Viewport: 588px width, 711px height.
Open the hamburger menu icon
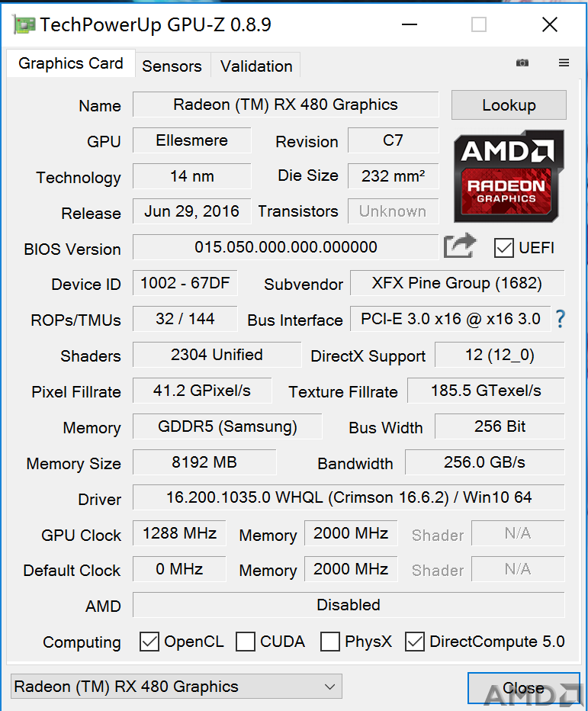click(564, 63)
